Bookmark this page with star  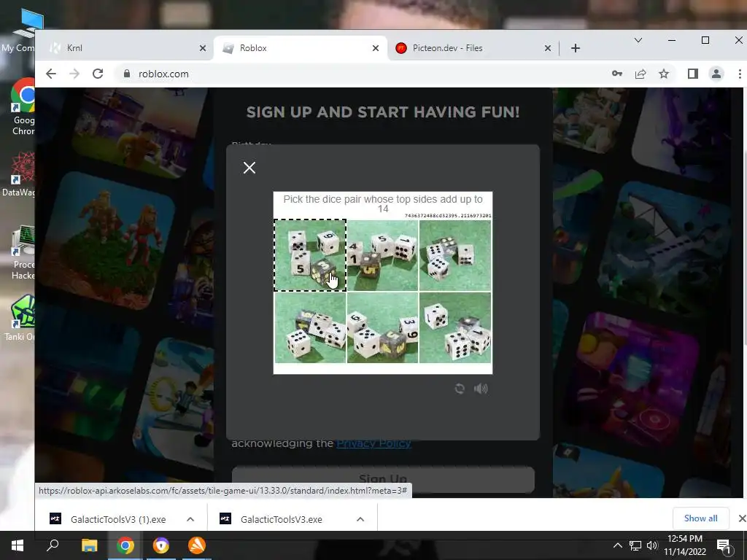coord(664,74)
